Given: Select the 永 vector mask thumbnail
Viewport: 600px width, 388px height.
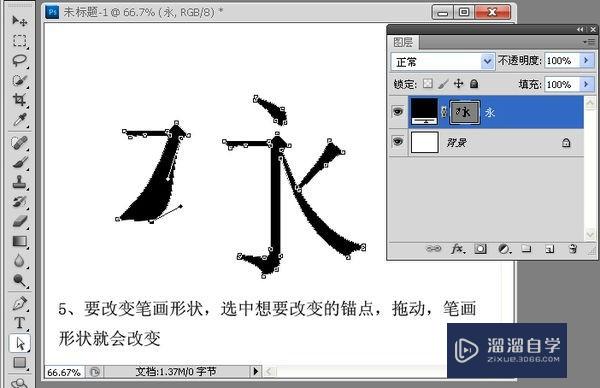Looking at the screenshot, I should coord(465,112).
